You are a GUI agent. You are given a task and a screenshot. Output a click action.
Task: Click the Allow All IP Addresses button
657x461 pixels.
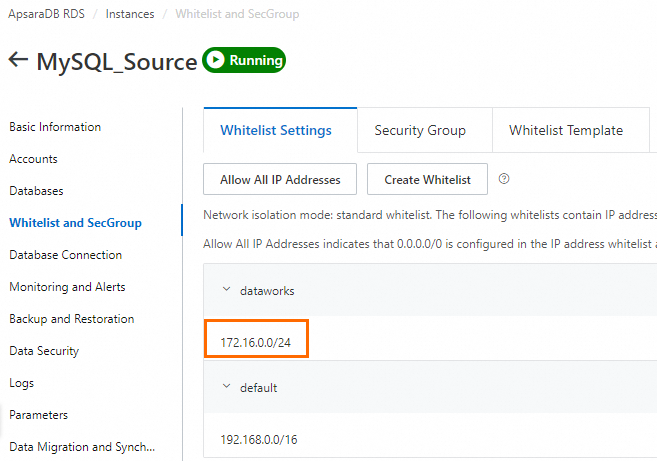[280, 180]
